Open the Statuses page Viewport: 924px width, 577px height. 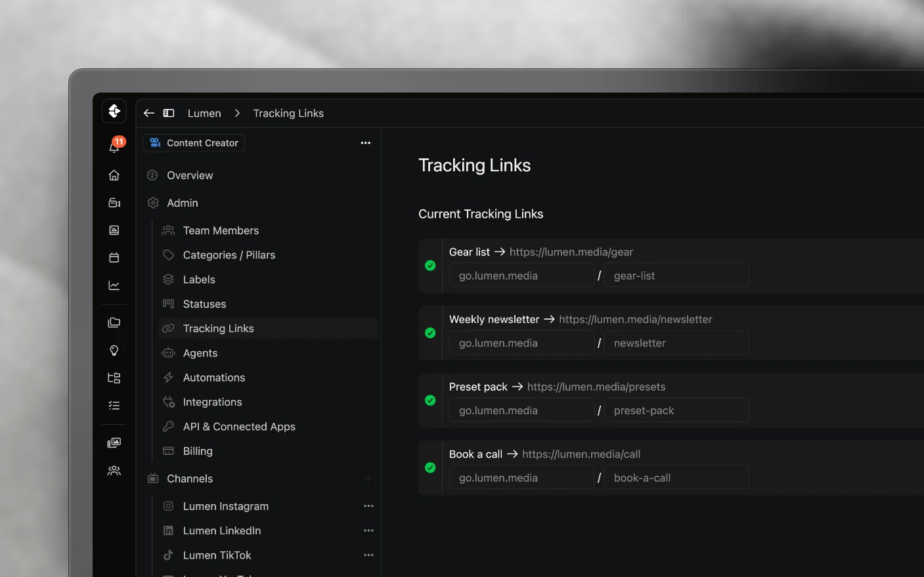point(204,304)
